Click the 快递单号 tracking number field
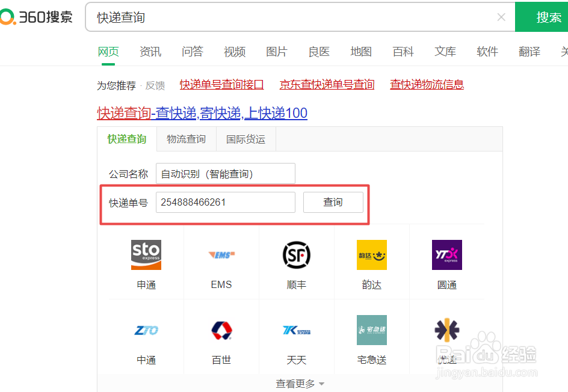Image resolution: width=568 pixels, height=392 pixels. (225, 203)
